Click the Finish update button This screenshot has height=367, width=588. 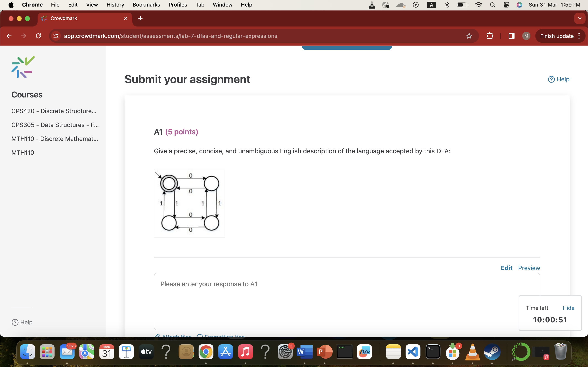557,36
